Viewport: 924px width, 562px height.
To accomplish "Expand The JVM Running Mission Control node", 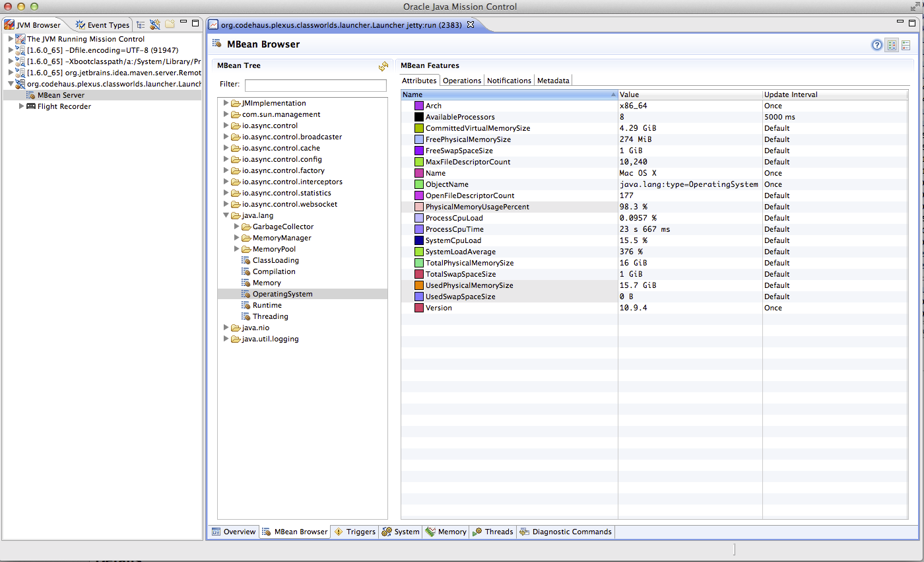I will [11, 39].
